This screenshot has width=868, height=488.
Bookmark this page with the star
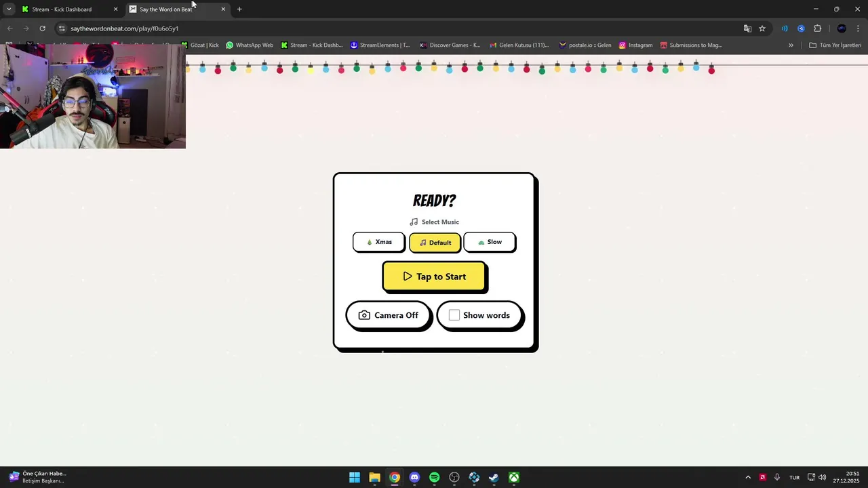[x=762, y=28]
